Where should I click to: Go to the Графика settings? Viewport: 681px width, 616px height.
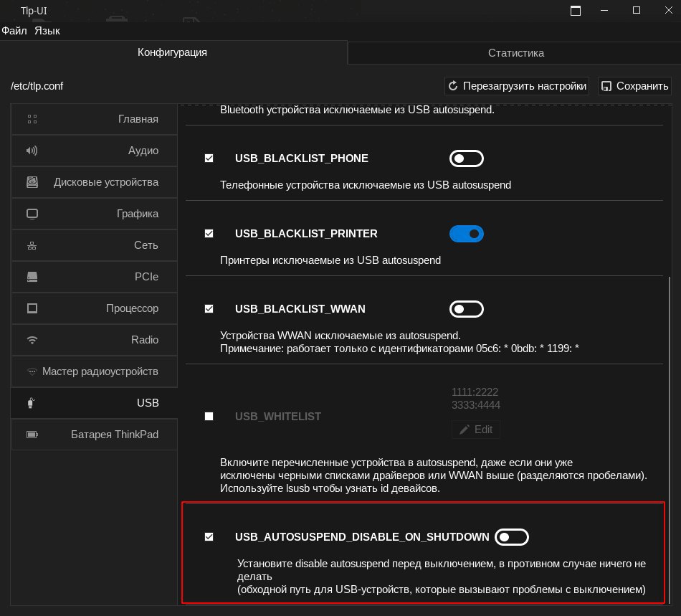point(94,214)
